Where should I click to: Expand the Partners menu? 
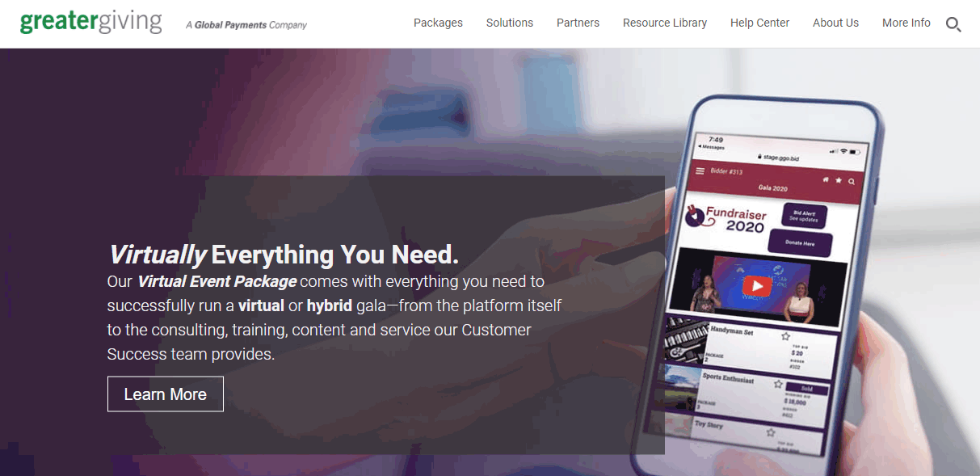coord(578,23)
